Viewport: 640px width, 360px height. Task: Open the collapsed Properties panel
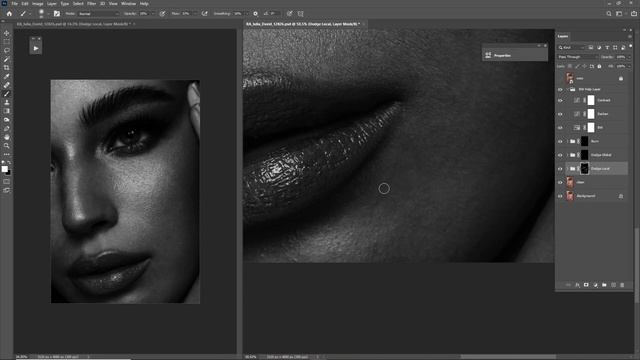[515, 55]
